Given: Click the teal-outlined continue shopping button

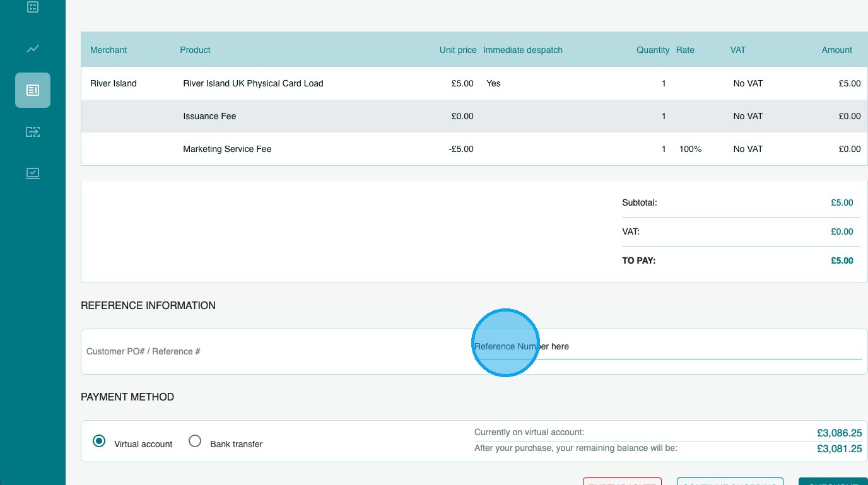Looking at the screenshot, I should [730, 481].
